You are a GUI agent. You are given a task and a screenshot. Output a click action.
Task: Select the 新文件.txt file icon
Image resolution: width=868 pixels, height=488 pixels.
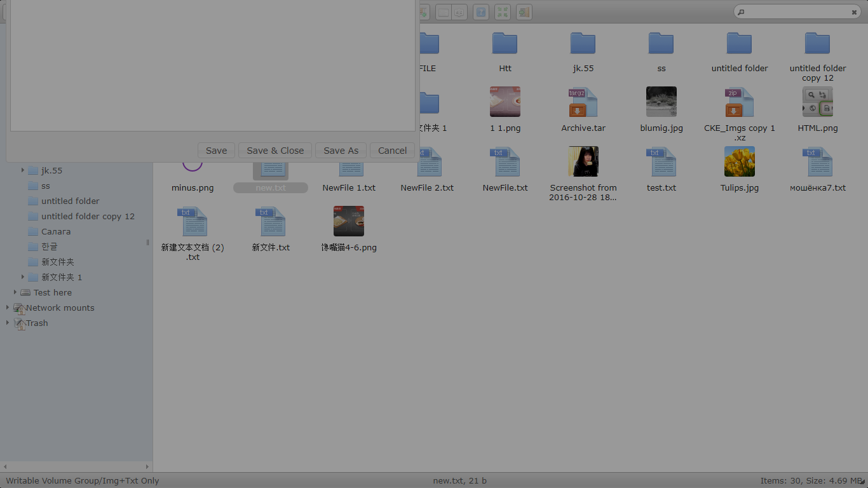tap(271, 221)
